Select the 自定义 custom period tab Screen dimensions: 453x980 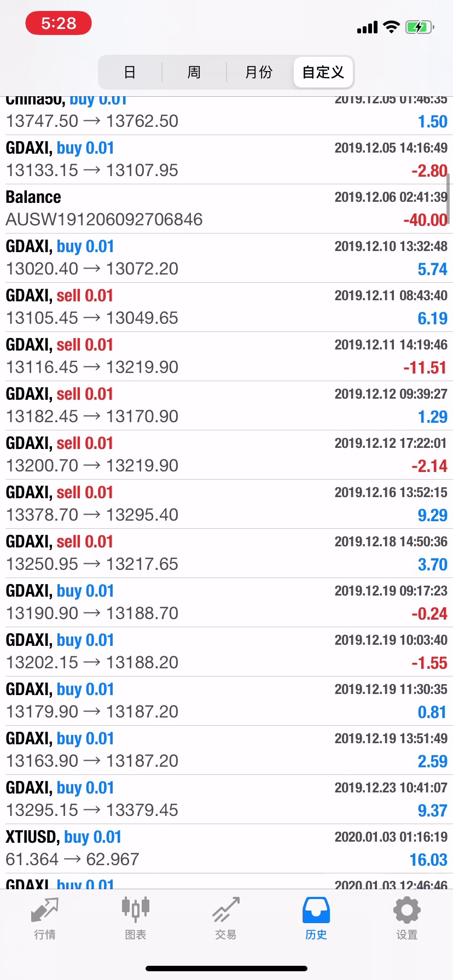click(x=323, y=72)
